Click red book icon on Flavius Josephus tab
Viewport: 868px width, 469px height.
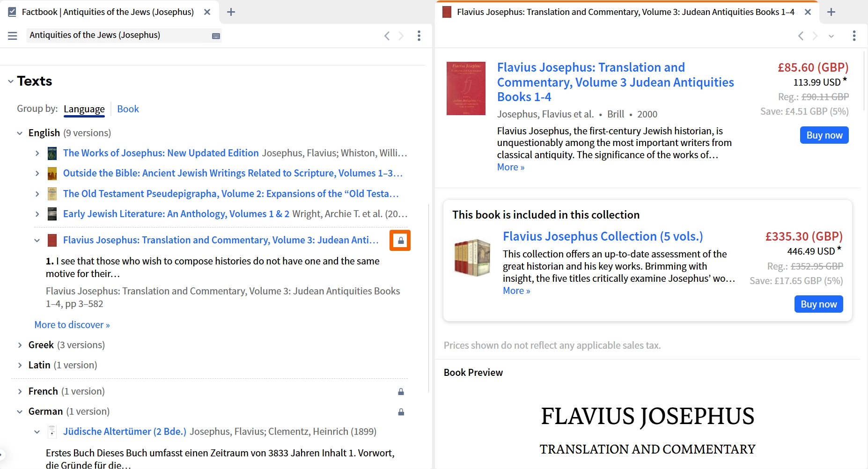447,12
